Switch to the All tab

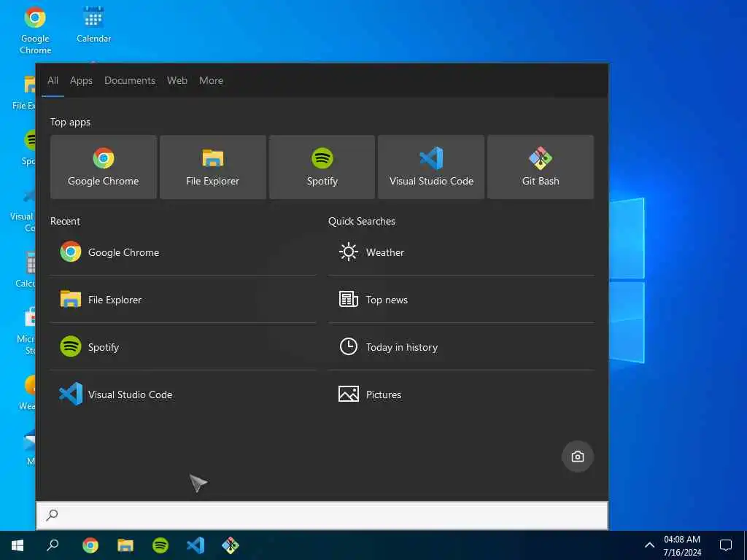53,80
